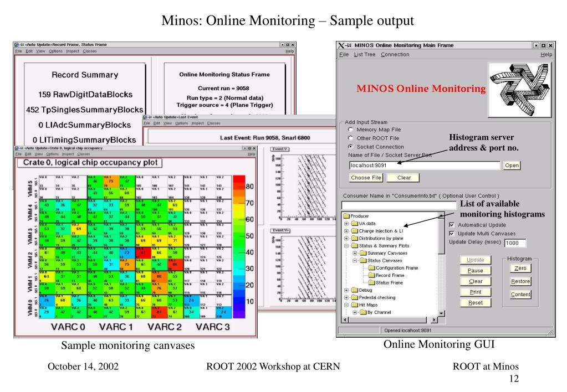Viewport: 567px width, 392px height.
Task: Open Help menu in Main Frame
Action: [546, 55]
